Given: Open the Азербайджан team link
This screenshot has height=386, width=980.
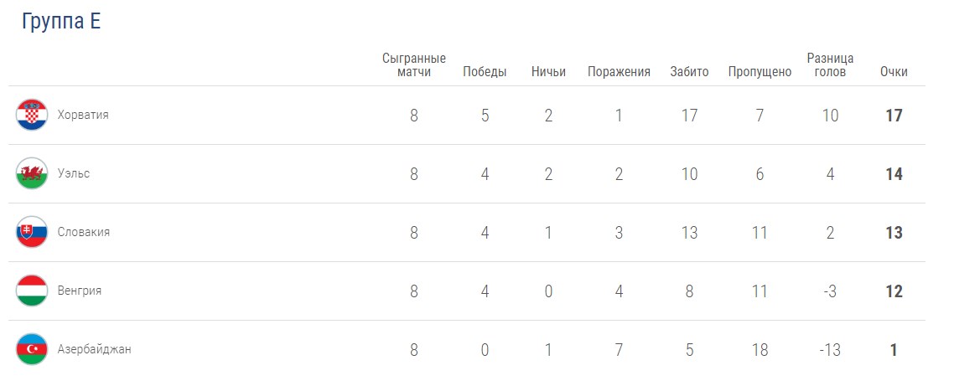Looking at the screenshot, I should (94, 349).
